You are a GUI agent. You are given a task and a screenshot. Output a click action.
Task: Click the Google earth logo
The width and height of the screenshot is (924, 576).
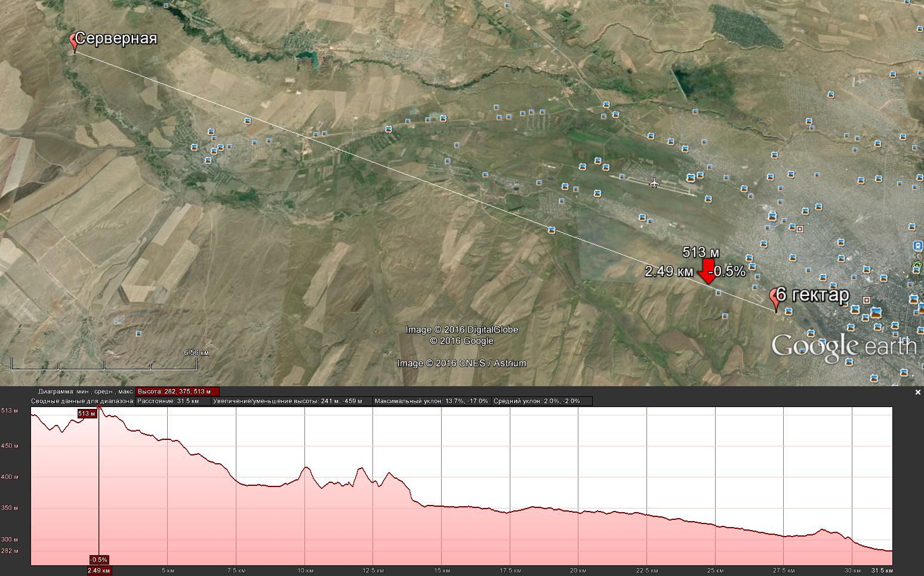843,347
